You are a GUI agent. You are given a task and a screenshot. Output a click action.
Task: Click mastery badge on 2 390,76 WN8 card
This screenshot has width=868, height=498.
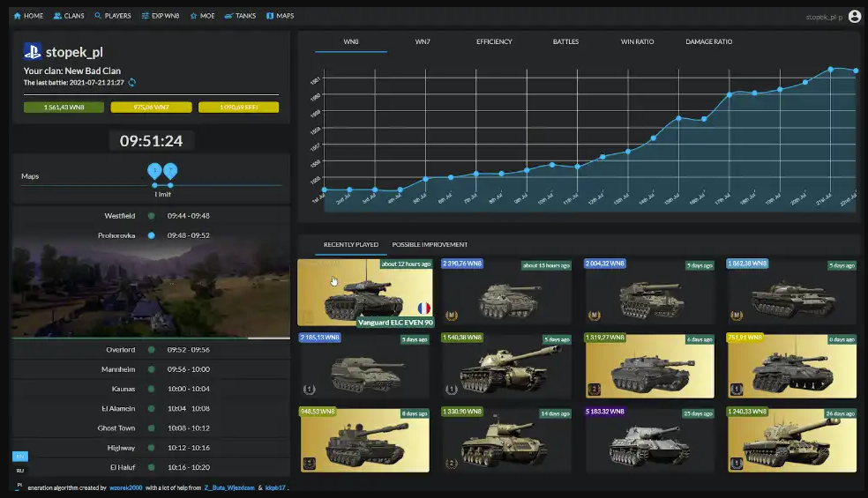(x=451, y=316)
